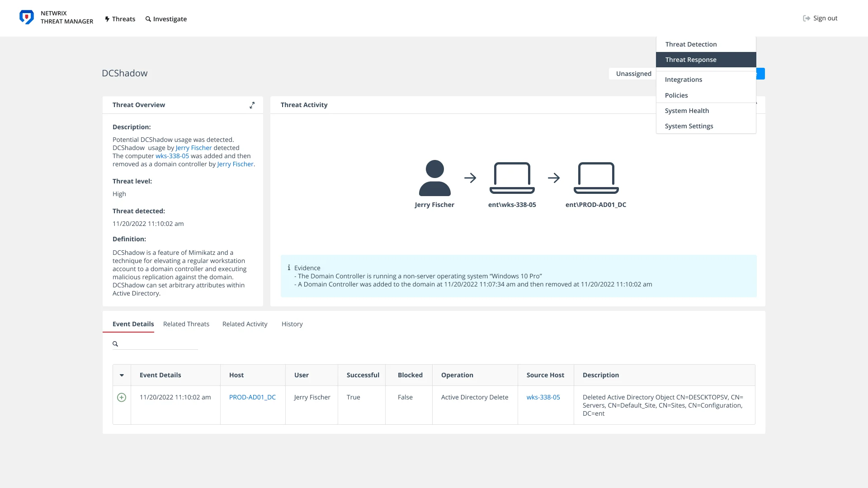The width and height of the screenshot is (868, 488).
Task: Click the event search magnifier icon
Action: click(115, 344)
